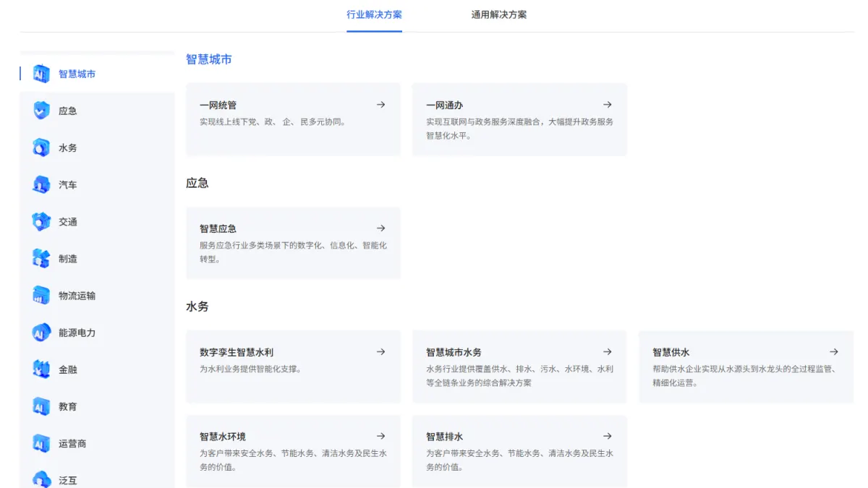Switch to the 行业解决方案 tab
Screen dimensions: 868x488
pos(374,14)
